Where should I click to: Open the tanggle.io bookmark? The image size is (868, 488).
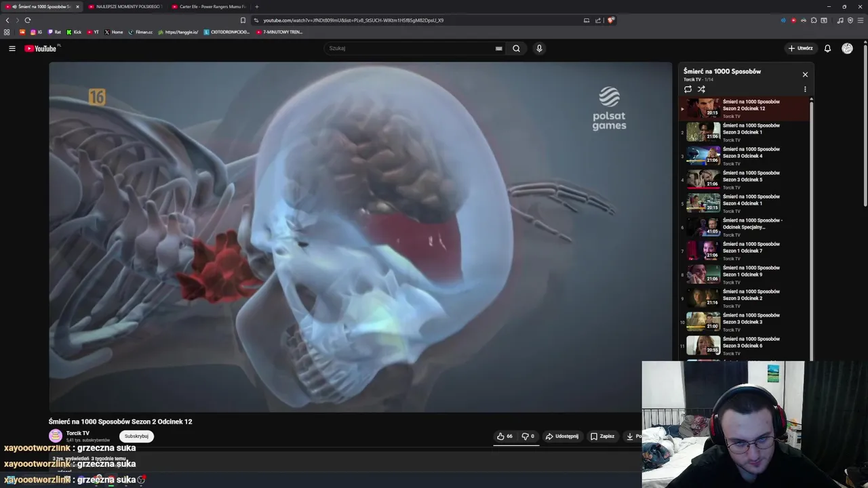point(178,32)
